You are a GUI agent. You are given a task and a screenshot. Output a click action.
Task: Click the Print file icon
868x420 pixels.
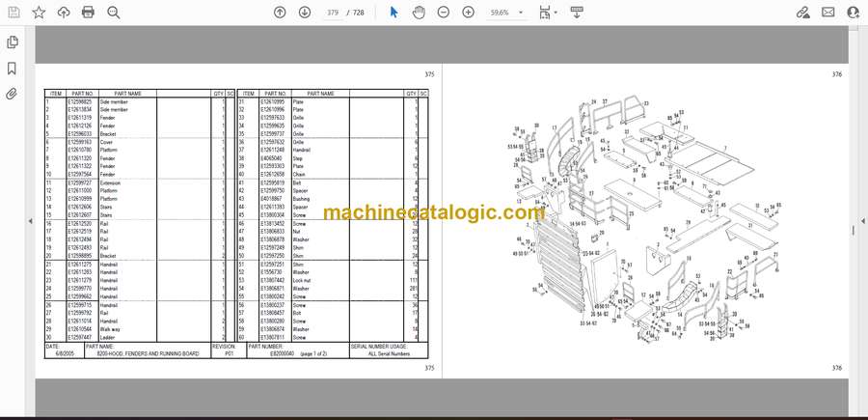(x=88, y=13)
